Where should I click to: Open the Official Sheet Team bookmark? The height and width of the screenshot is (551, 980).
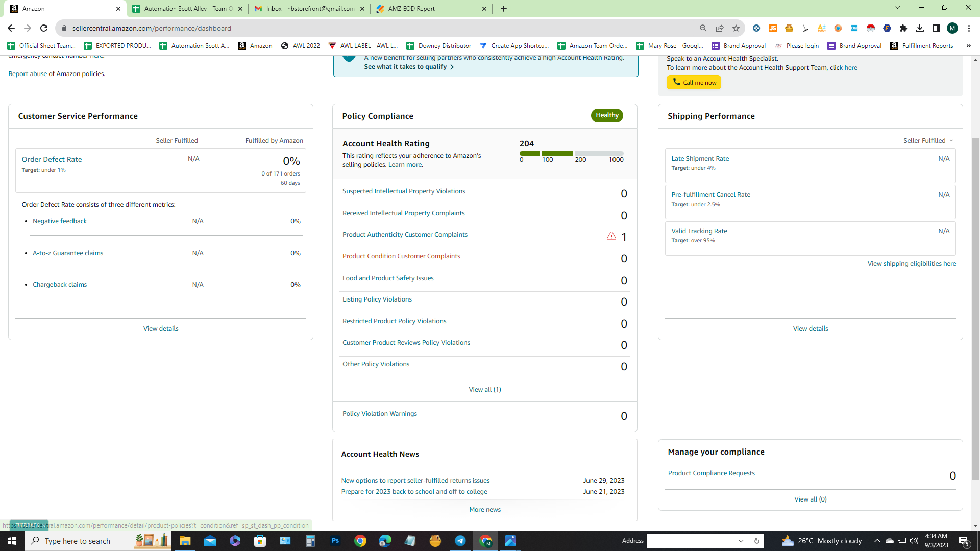pos(41,46)
